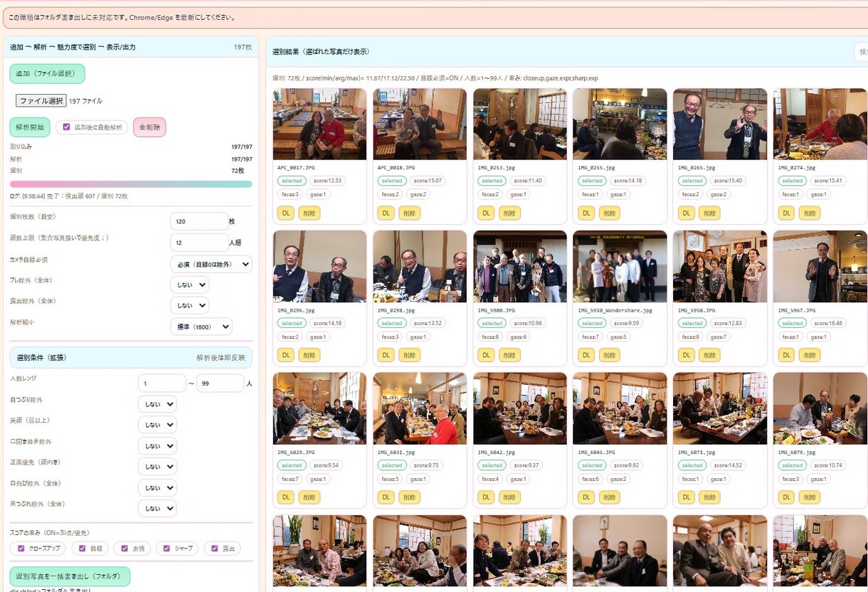The height and width of the screenshot is (592, 868).
Task: Click the selected badge of IMG_0296.jpg
Action: click(292, 323)
